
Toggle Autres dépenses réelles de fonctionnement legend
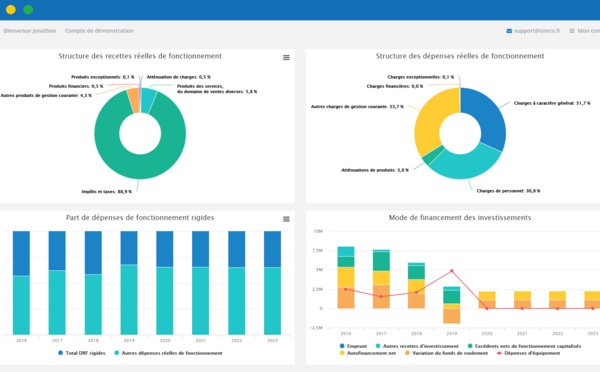pyautogui.click(x=168, y=353)
